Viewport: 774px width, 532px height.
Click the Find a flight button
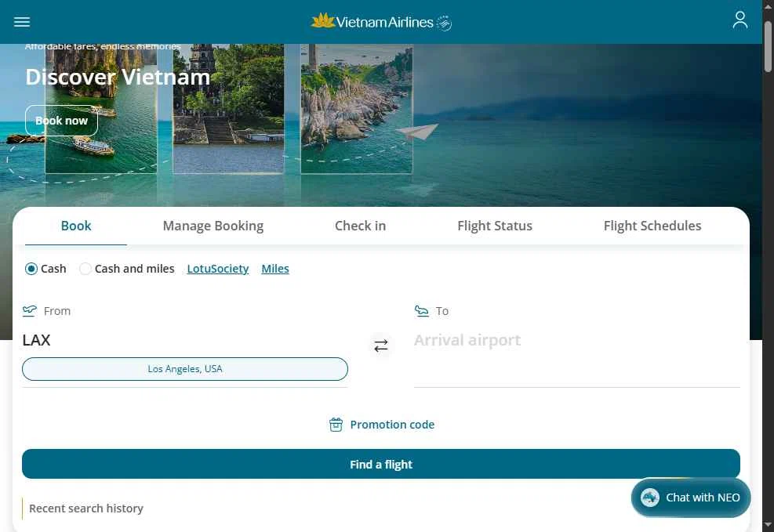tap(380, 464)
